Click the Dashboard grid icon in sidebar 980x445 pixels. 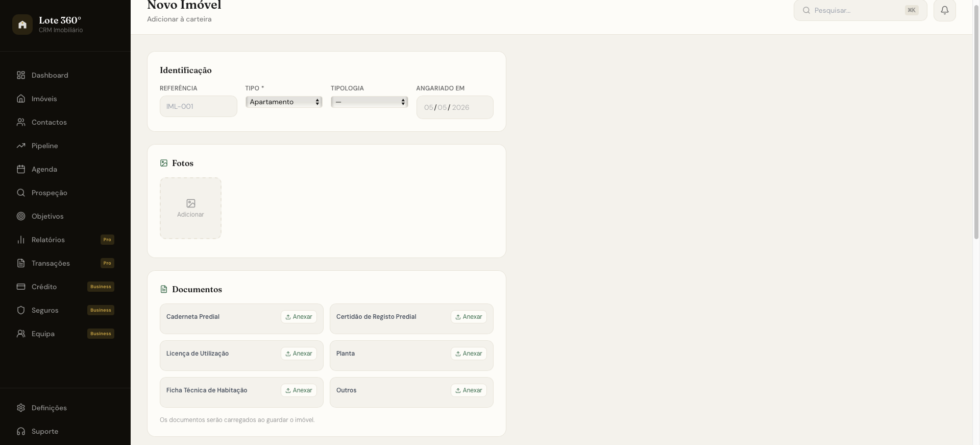coord(21,75)
